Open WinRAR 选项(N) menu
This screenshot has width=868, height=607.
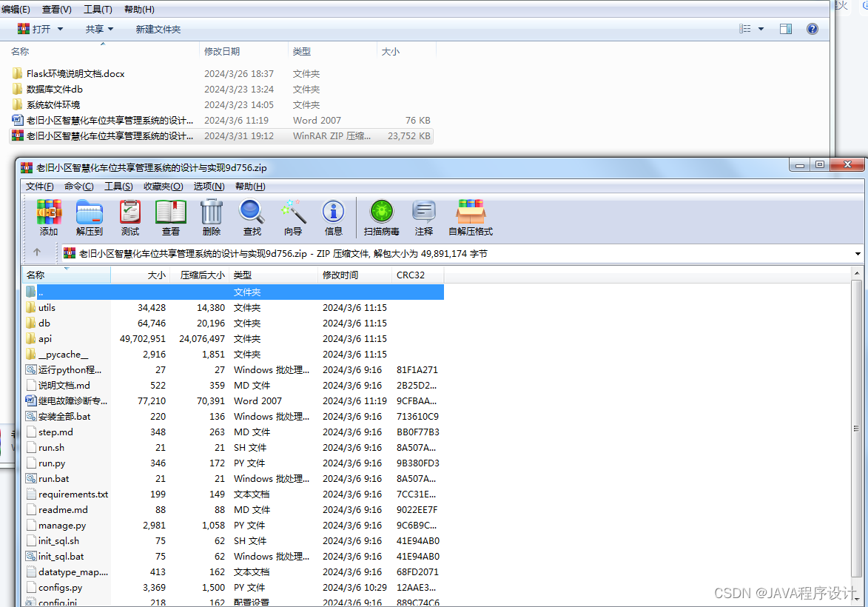[x=209, y=186]
